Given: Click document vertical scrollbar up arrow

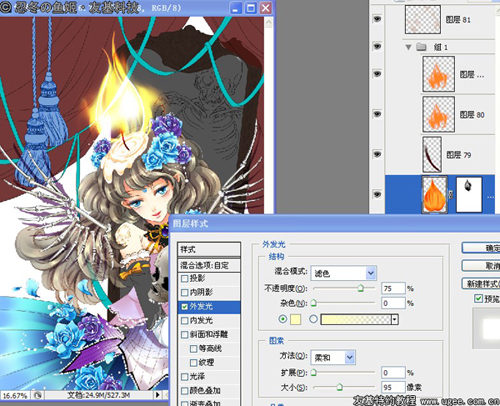Looking at the screenshot, I should tap(269, 23).
